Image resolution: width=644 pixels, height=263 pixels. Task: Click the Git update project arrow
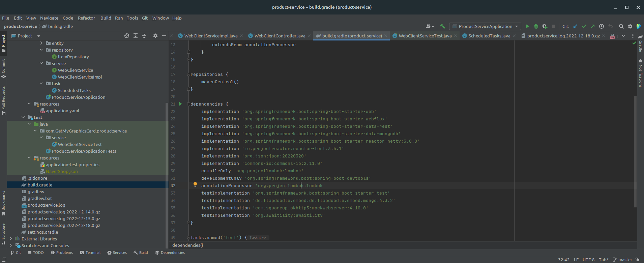[x=575, y=26]
